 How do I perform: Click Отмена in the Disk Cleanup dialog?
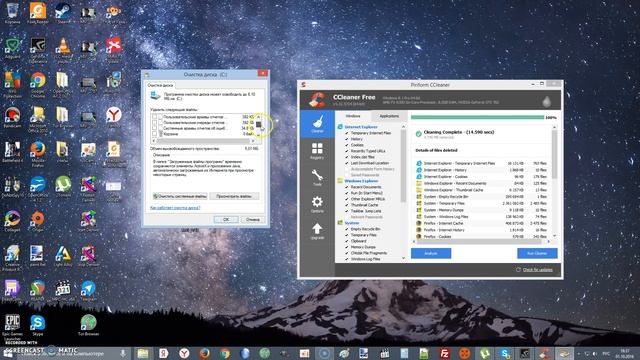tap(253, 220)
